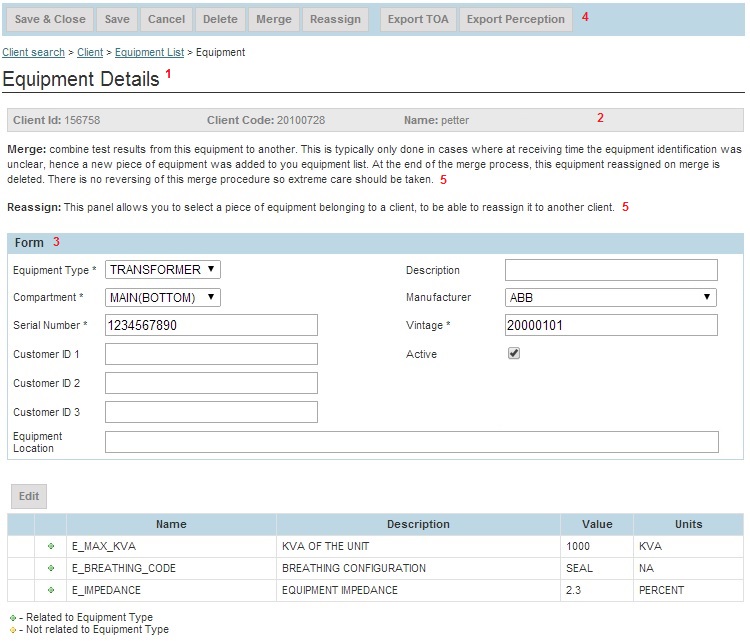Uncheck the Active checkbox

tap(514, 354)
